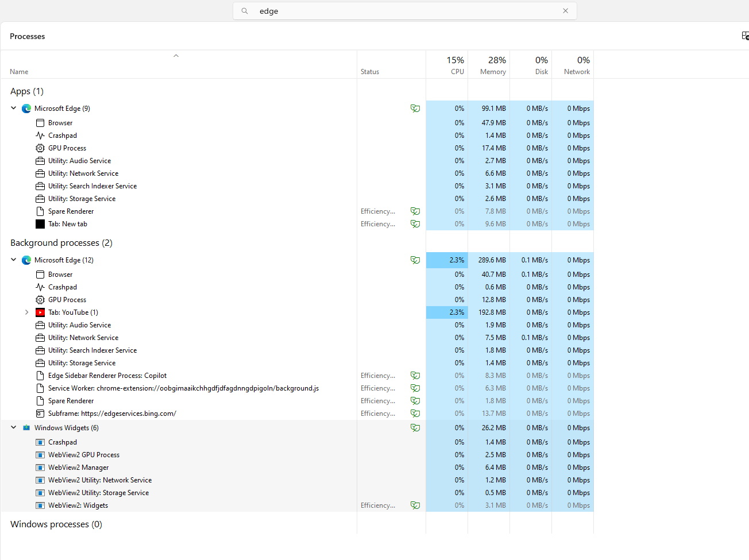Click the Utility: Storage Service icon under Edge (12)
749x560 pixels.
pyautogui.click(x=40, y=363)
